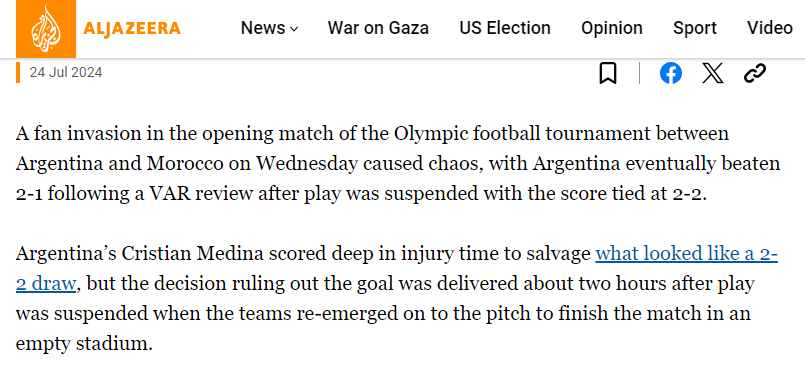Viewport: 805px width, 369px height.
Task: Share the article on Facebook
Action: (x=670, y=73)
